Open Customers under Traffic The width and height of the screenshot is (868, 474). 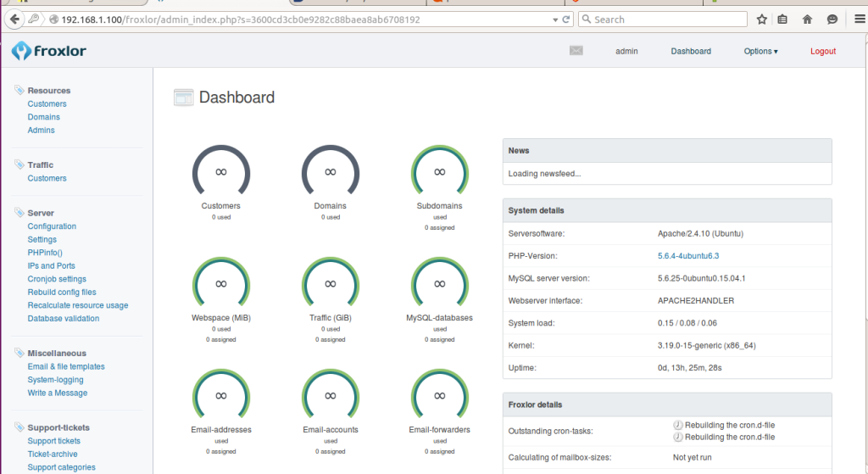click(x=47, y=178)
